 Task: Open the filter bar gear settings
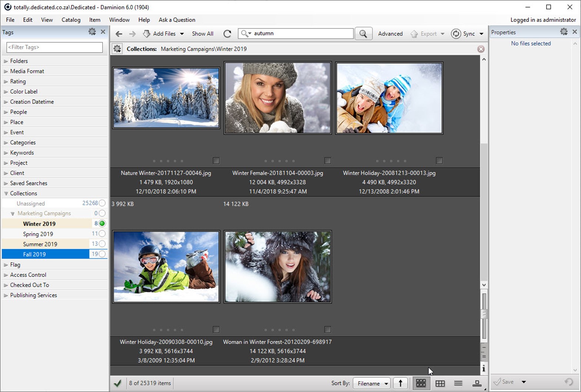(x=117, y=49)
